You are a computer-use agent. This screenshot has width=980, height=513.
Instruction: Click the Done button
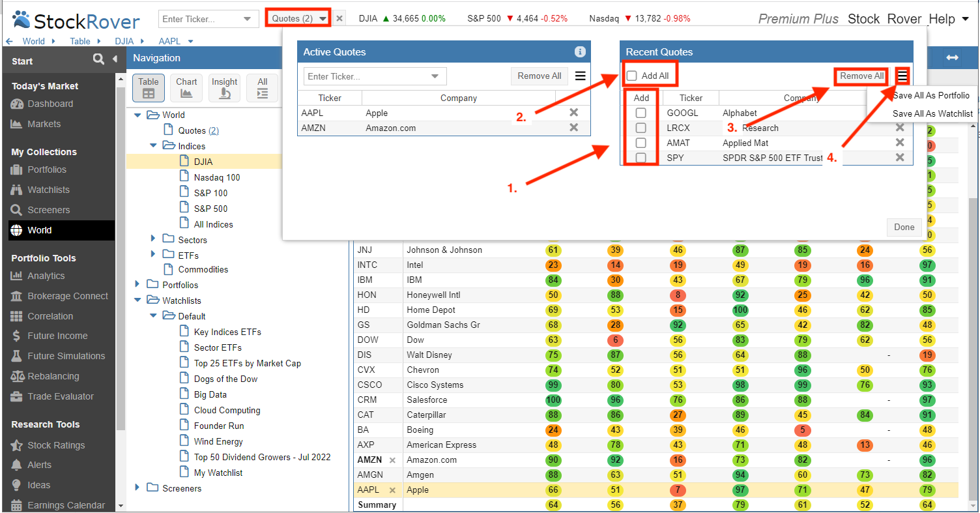click(904, 227)
